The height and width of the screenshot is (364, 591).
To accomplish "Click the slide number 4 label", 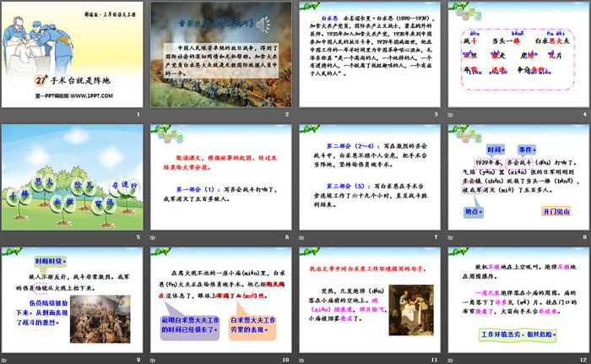I will 585,114.
